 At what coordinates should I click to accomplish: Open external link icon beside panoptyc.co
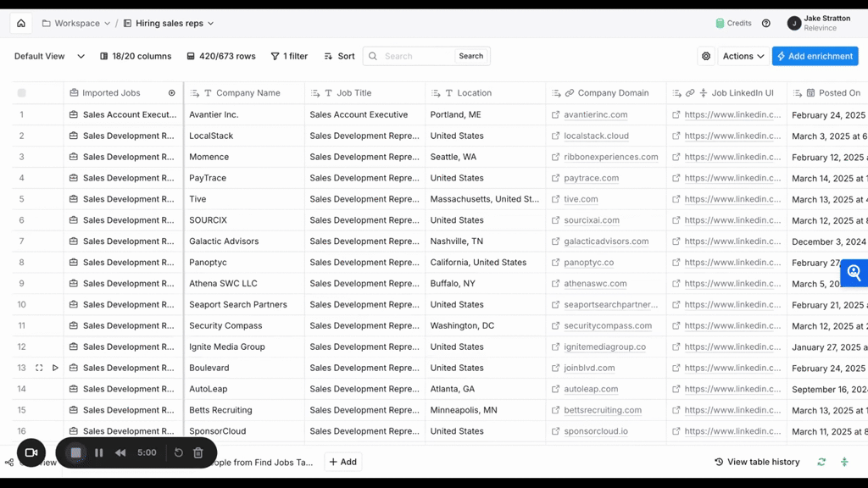coord(555,263)
